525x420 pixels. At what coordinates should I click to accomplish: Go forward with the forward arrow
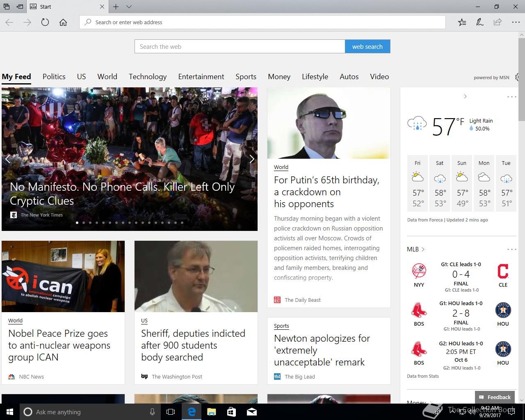[27, 22]
